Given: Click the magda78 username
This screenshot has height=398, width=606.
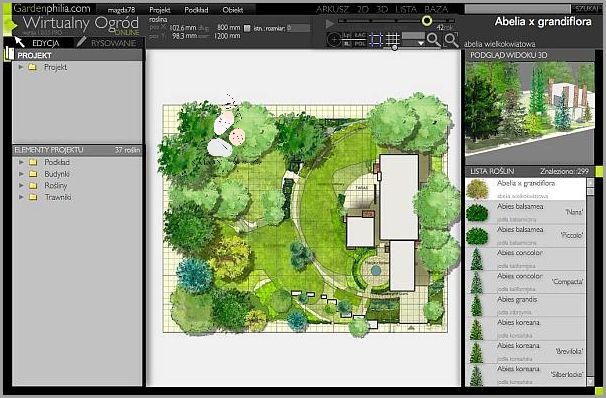Looking at the screenshot, I should [121, 10].
